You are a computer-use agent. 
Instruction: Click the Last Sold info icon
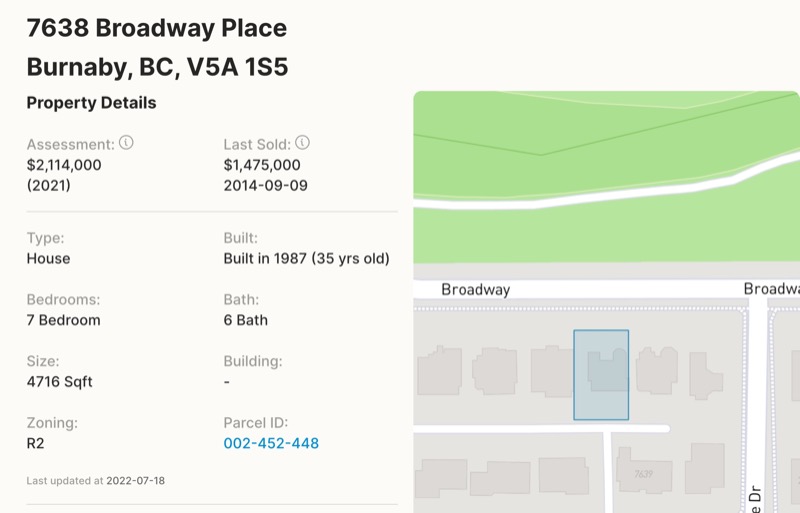click(x=303, y=143)
